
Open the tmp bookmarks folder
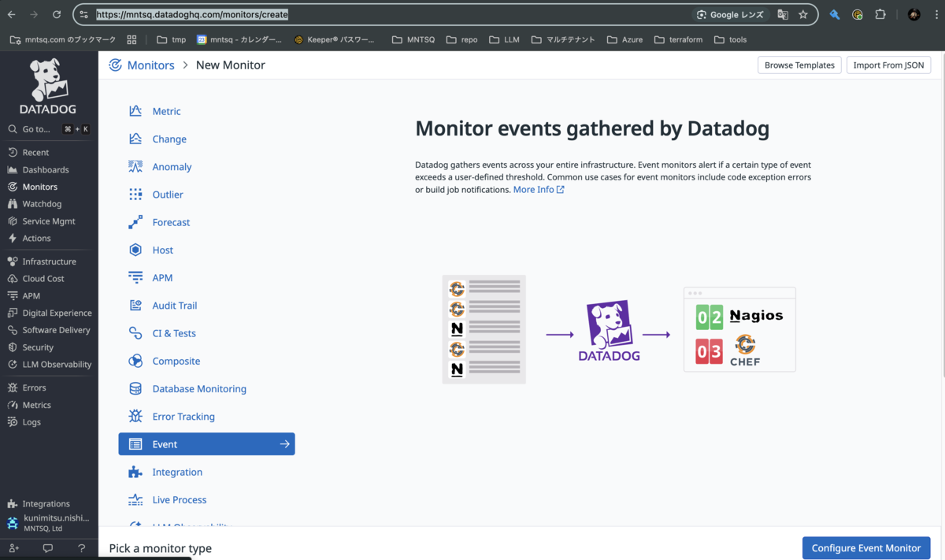coord(172,39)
